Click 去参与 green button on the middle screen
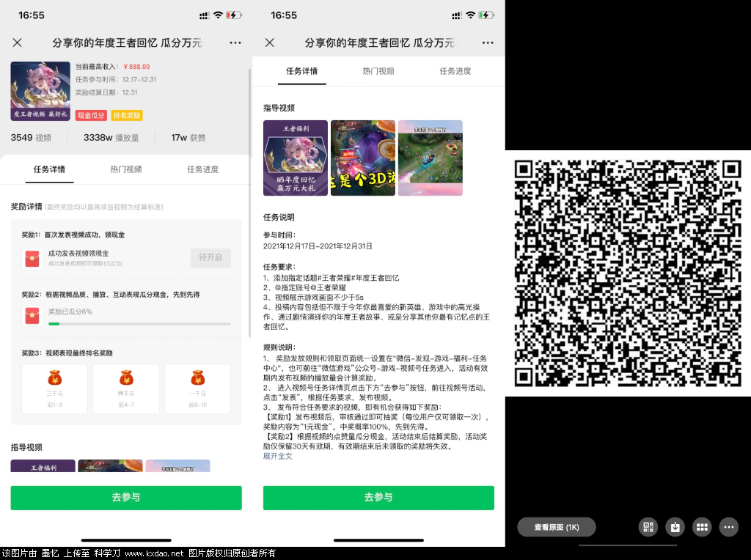The height and width of the screenshot is (560, 751). (x=378, y=498)
